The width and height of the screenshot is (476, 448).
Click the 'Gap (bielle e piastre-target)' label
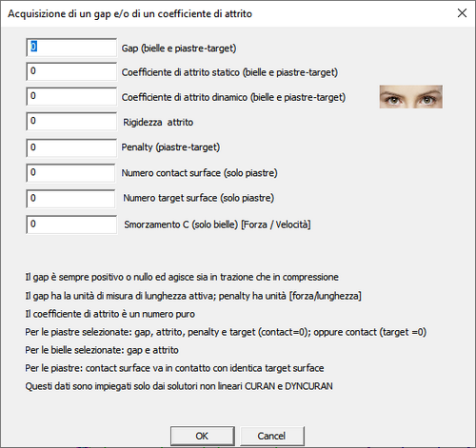[179, 49]
